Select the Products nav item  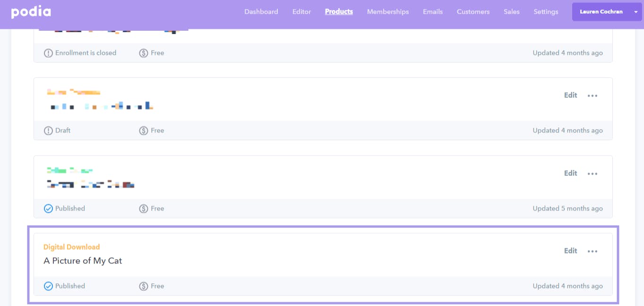339,12
